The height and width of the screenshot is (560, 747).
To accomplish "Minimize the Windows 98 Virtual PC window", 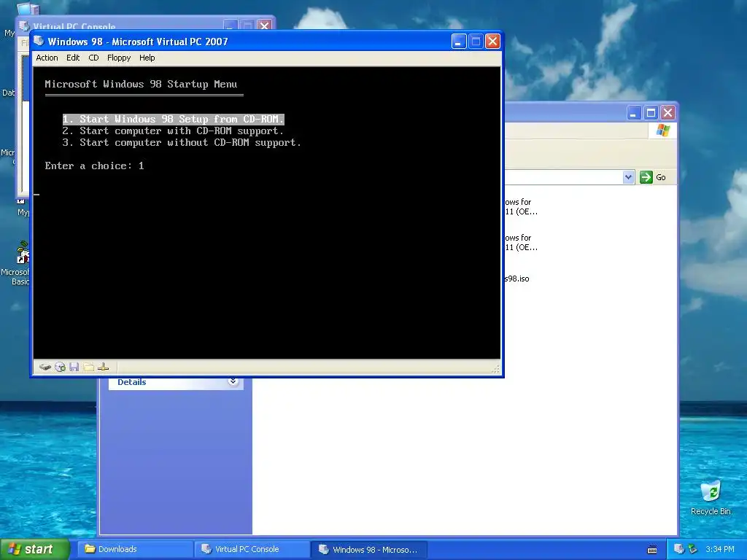I will 458,42.
